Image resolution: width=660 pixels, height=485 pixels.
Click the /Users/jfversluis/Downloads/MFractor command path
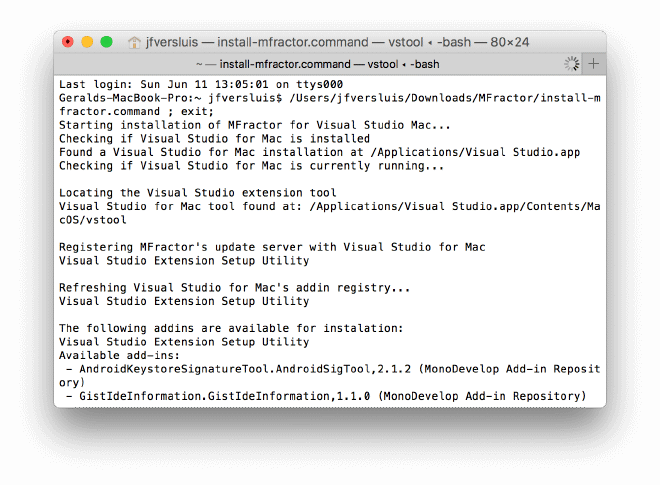coord(445,98)
